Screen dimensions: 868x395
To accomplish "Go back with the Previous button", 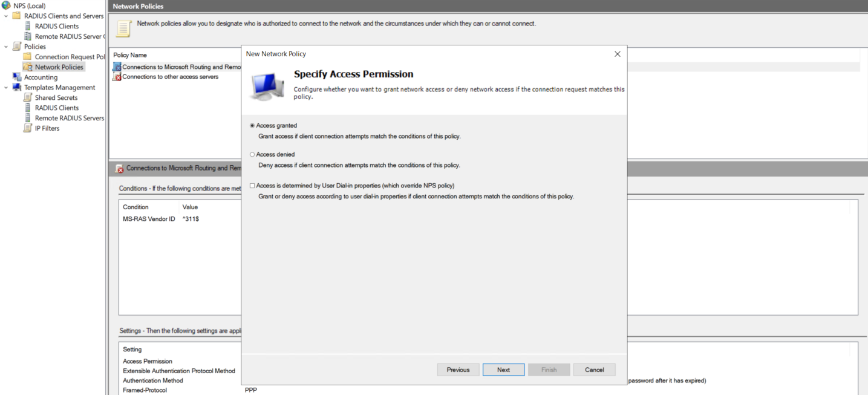I will (x=458, y=370).
